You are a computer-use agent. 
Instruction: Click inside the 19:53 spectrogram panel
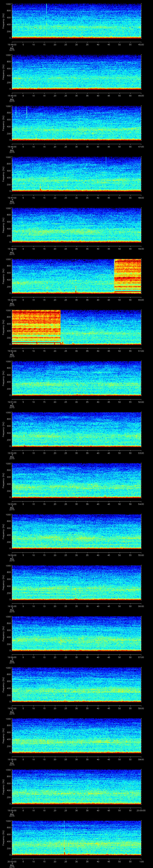76,480
